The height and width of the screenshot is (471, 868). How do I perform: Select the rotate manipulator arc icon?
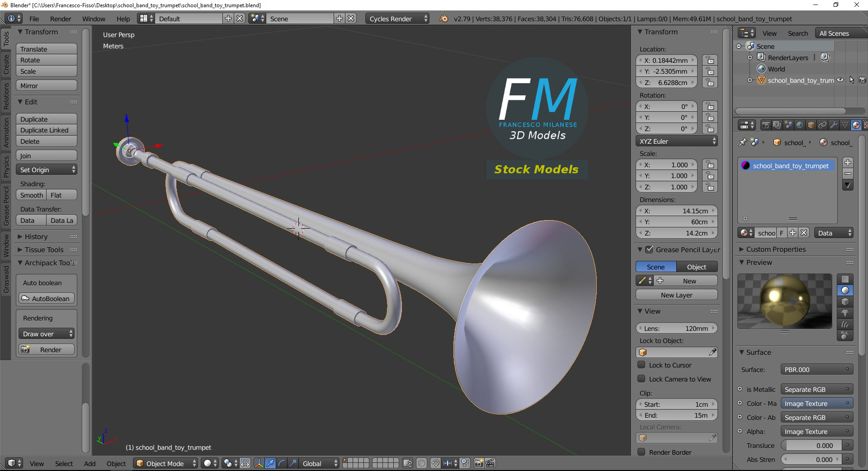(282, 463)
